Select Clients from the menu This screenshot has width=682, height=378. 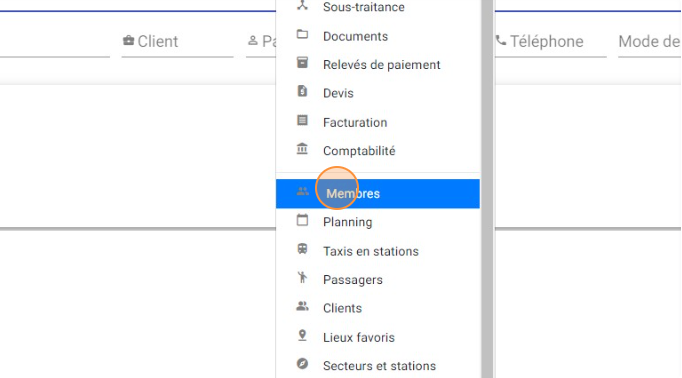tap(378, 308)
